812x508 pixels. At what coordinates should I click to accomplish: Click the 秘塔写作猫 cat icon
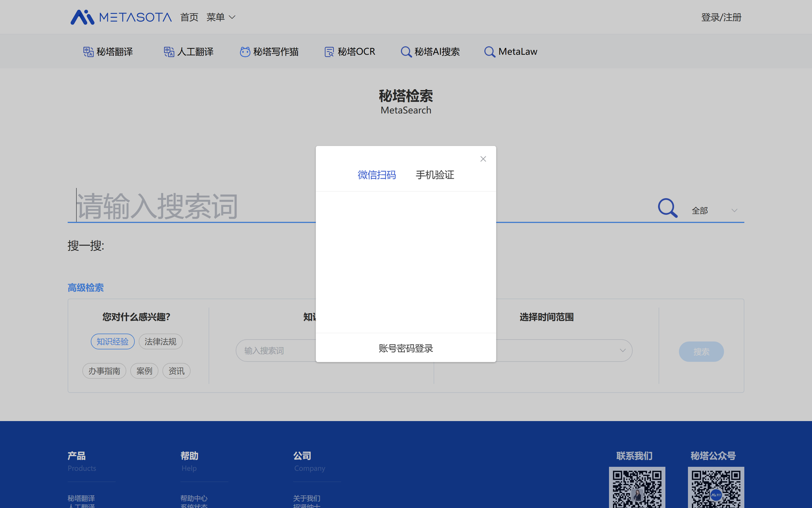pyautogui.click(x=245, y=52)
